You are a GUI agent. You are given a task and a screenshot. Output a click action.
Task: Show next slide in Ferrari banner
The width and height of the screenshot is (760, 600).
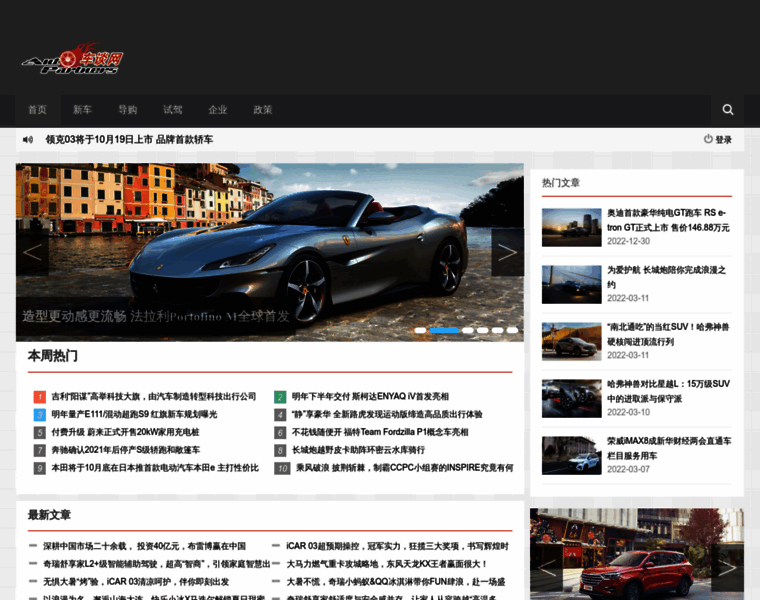[507, 253]
